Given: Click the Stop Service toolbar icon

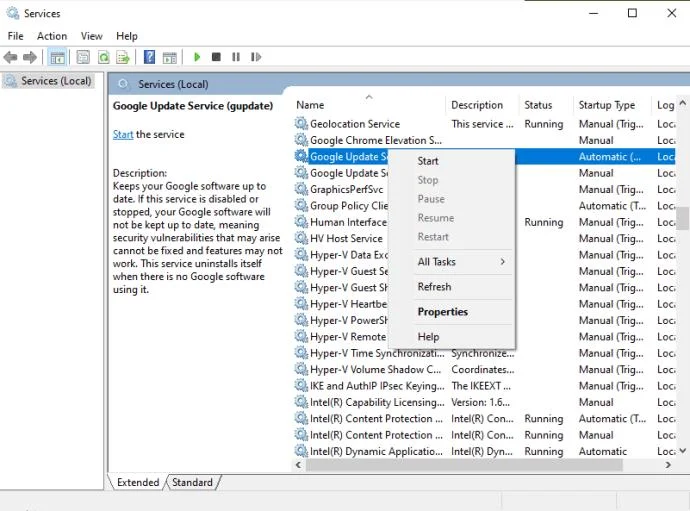Looking at the screenshot, I should pos(216,57).
